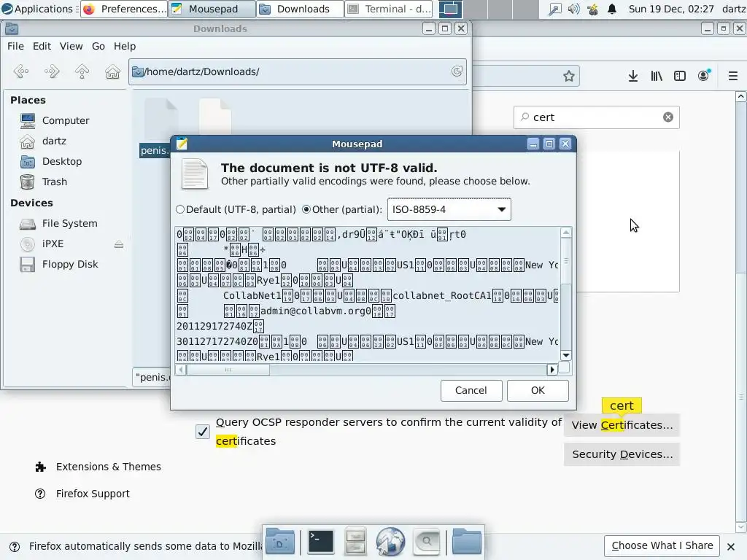Open the clock showing Sun 19 Dec
Screen dimensions: 747x560
pos(671,9)
